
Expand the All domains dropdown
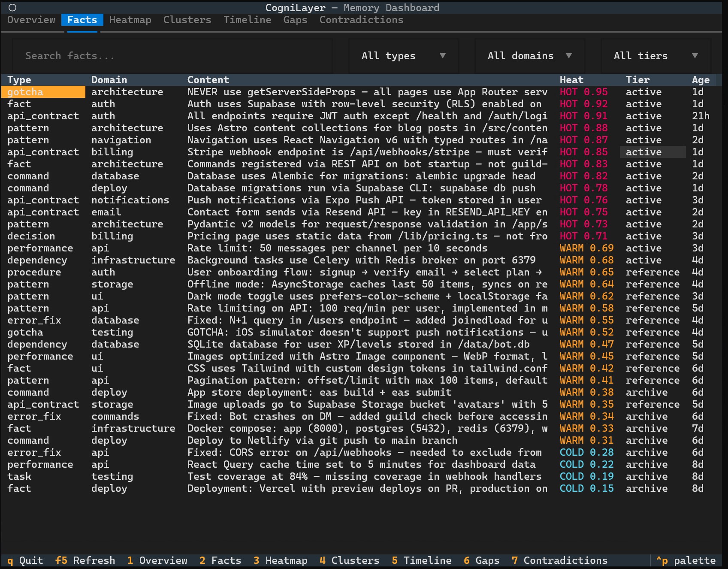click(x=529, y=56)
